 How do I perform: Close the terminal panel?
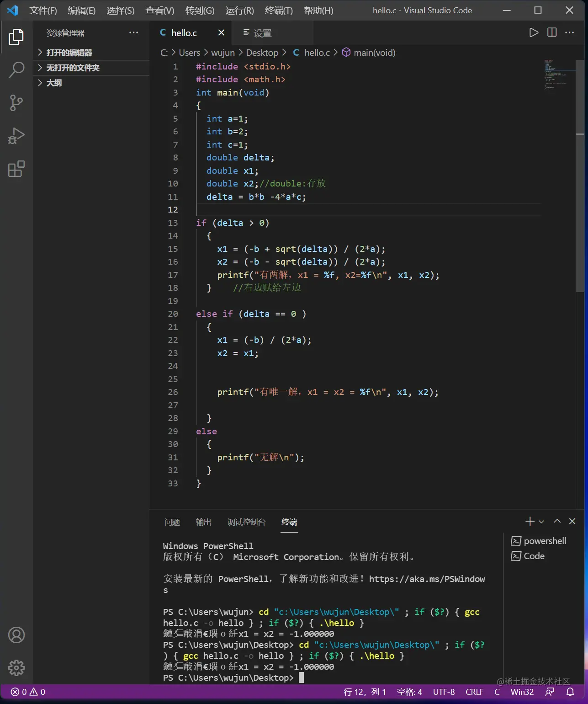pyautogui.click(x=572, y=521)
